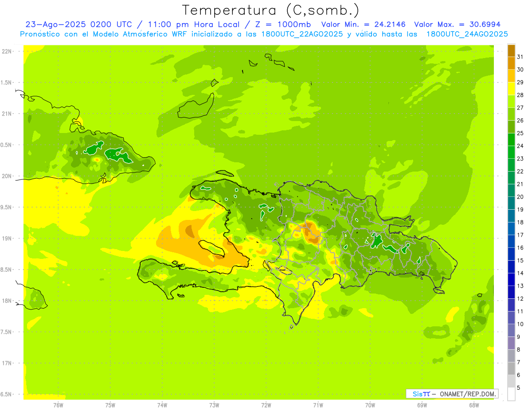This screenshot has height=411, width=532.
Task: Click the '8.5N' latitude label
Action: 7,270
